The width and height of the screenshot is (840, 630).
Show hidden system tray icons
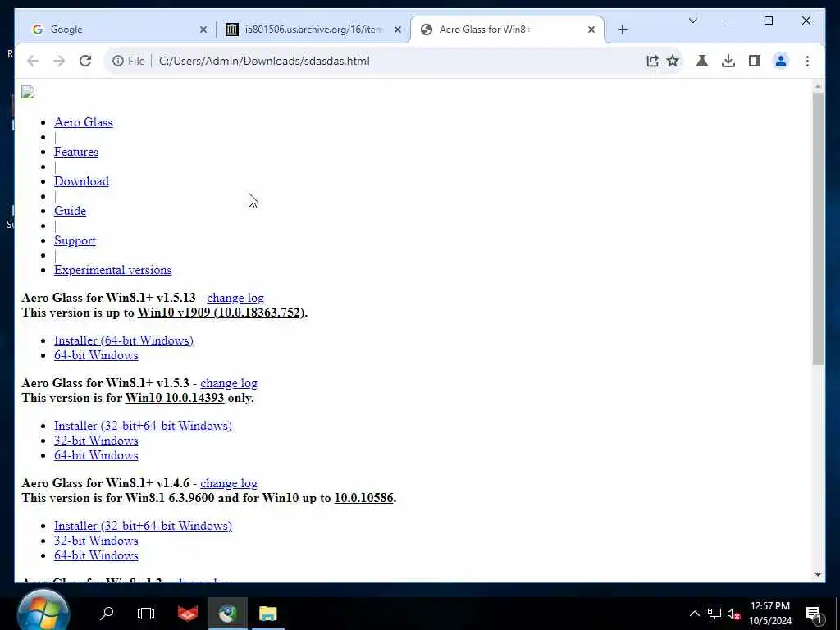694,614
